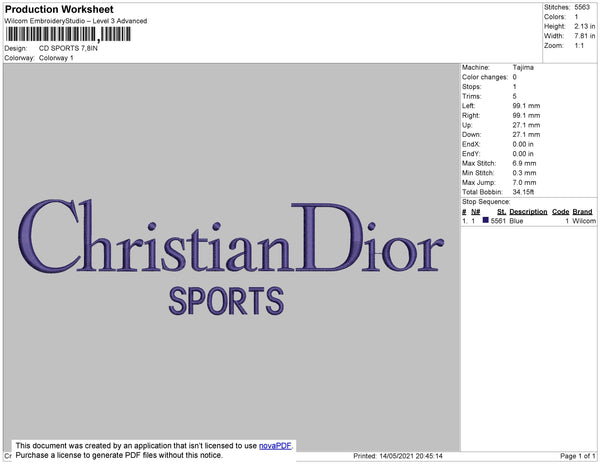Image resolution: width=600 pixels, height=464 pixels.
Task: Click the "Color changes:" label
Action: tap(485, 77)
